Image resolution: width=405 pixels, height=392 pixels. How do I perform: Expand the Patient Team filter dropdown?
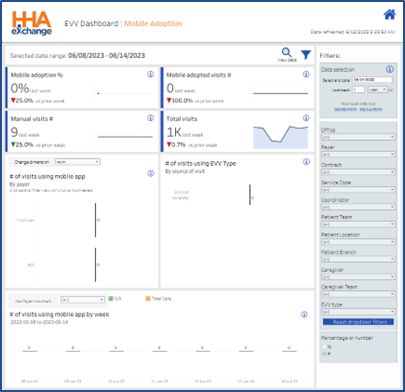tap(358, 224)
